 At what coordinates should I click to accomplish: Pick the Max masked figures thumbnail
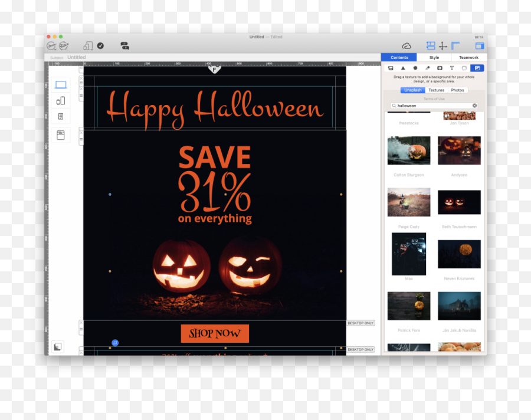[409, 254]
